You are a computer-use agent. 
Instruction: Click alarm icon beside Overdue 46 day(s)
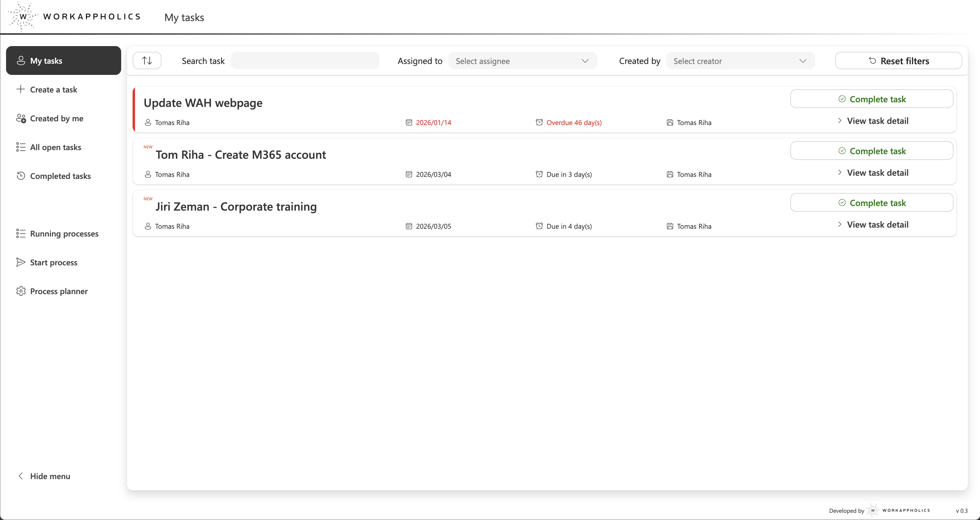(539, 122)
